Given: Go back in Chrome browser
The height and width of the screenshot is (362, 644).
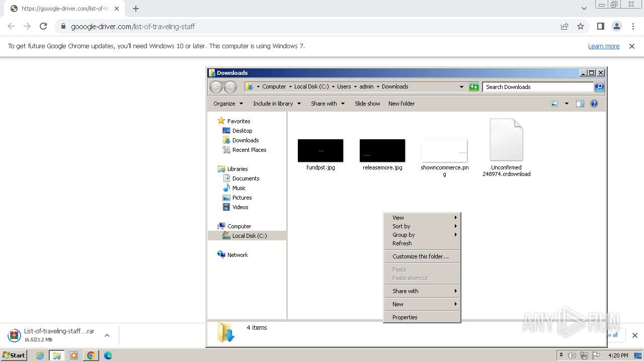Looking at the screenshot, I should click(11, 26).
